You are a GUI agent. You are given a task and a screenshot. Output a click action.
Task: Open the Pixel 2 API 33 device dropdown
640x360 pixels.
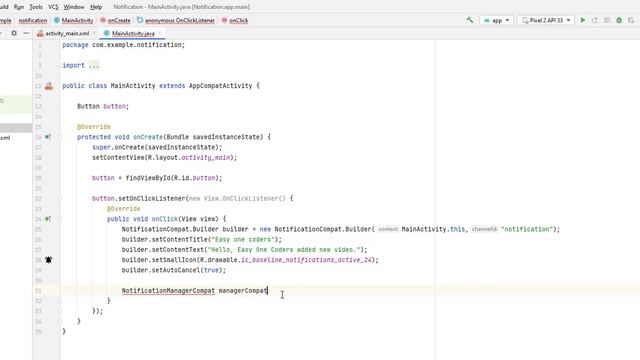coord(546,20)
